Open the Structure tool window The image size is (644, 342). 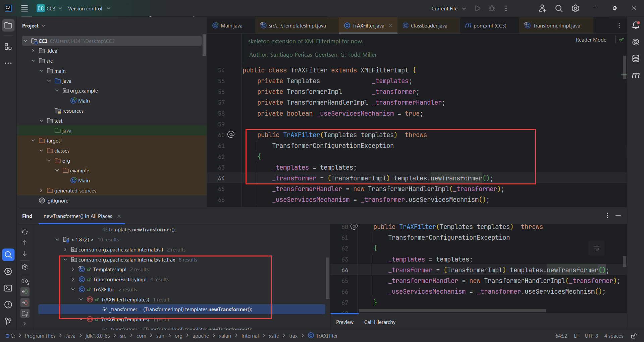(8, 47)
